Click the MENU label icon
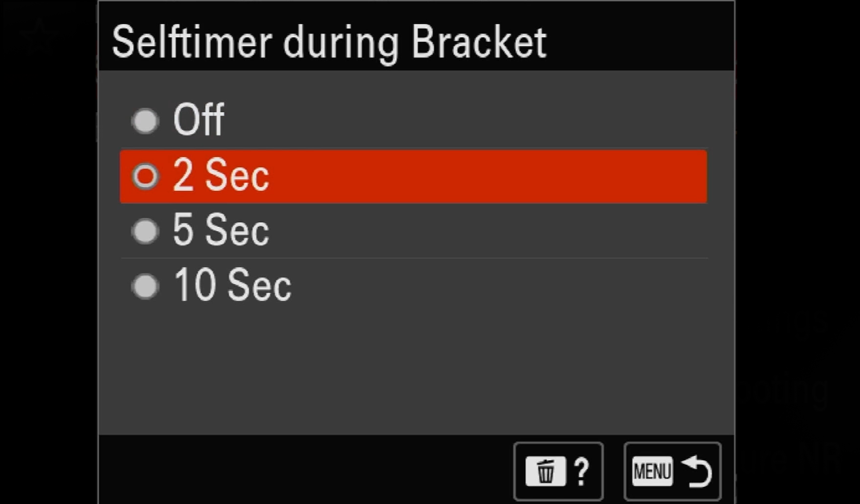Viewport: 860px width, 504px height. click(652, 472)
